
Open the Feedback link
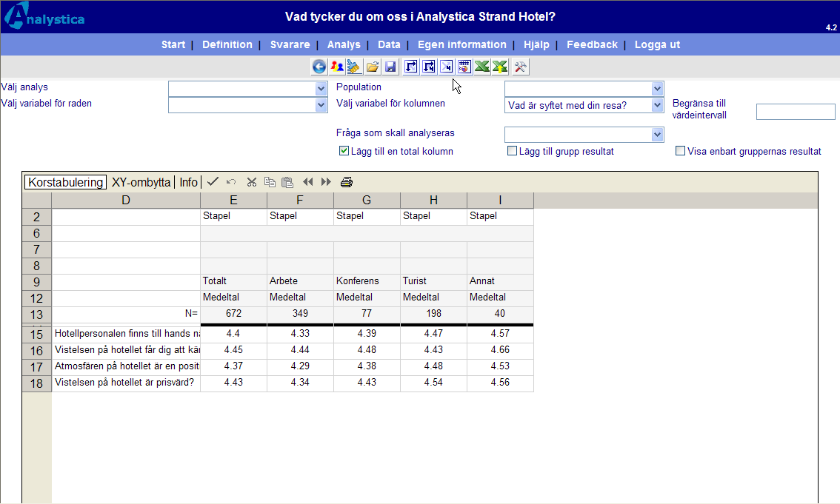coord(592,44)
